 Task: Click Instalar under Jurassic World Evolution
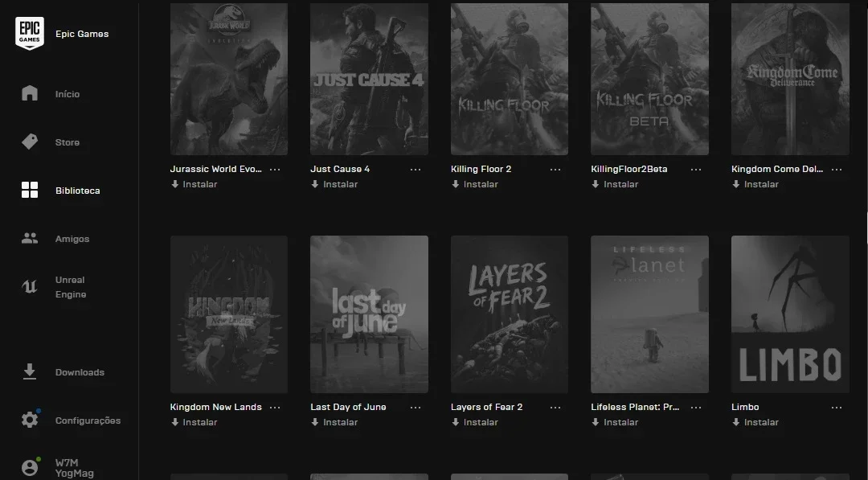point(200,184)
